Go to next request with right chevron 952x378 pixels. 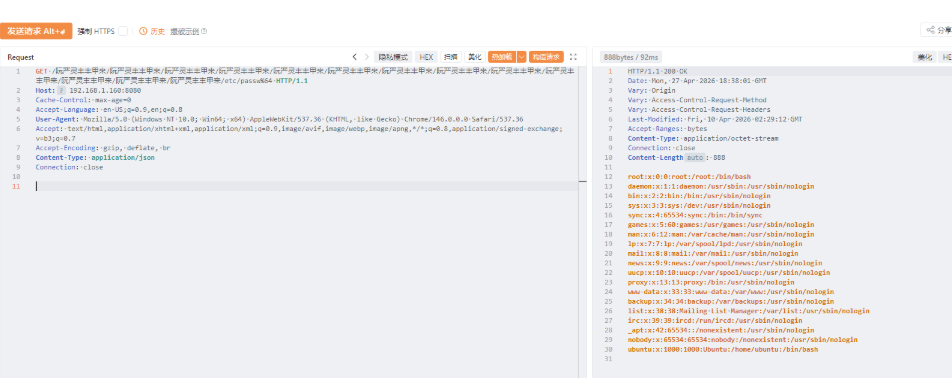click(367, 57)
